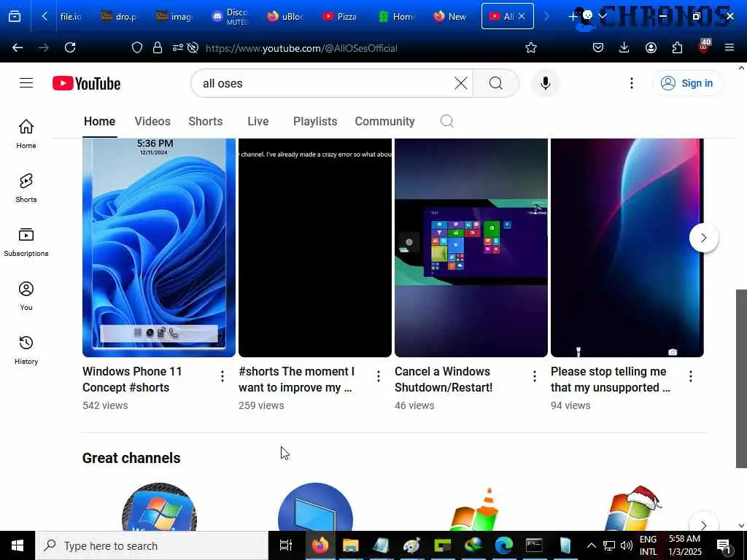Open the Windows Start menu
This screenshot has width=747, height=560.
pos(18,545)
